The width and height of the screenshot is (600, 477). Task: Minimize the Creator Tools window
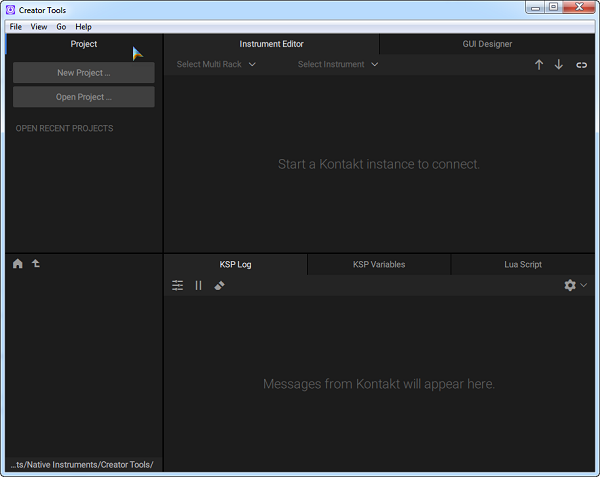point(535,7)
